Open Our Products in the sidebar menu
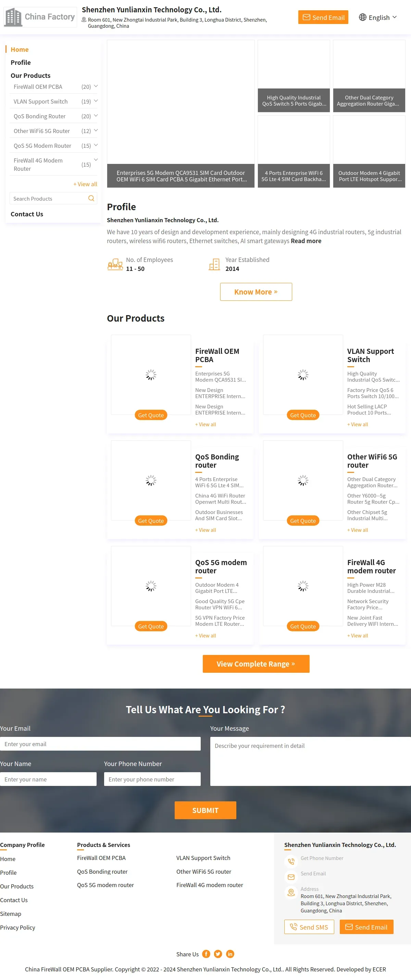 click(x=30, y=75)
